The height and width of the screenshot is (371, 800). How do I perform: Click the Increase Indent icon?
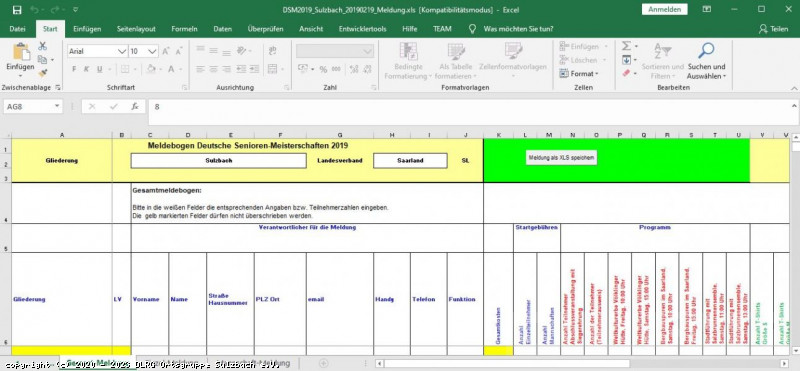(255, 68)
